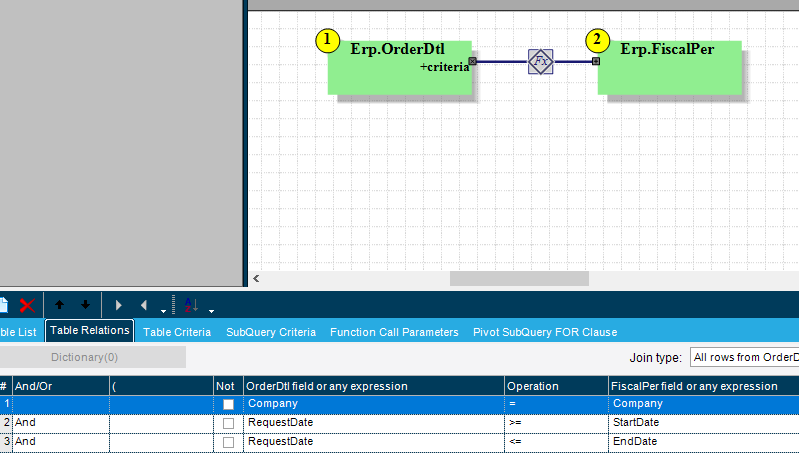Click the >= operation cell
Image resolution: width=799 pixels, height=457 pixels.
pos(556,423)
